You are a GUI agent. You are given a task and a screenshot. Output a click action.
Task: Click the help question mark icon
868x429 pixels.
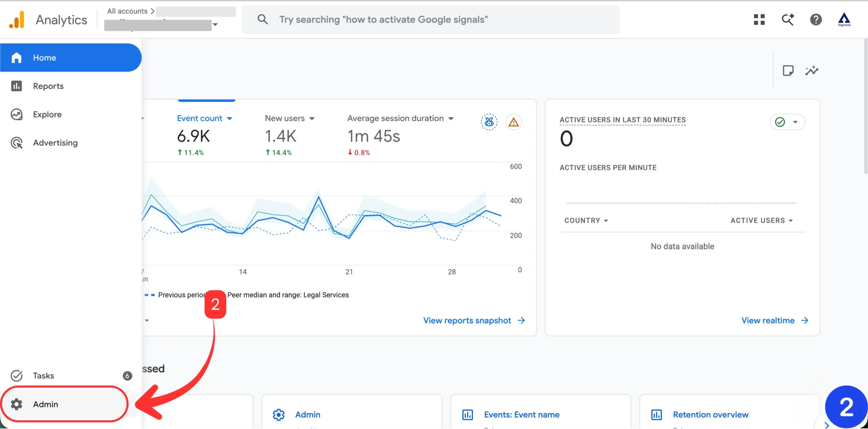[x=816, y=20]
